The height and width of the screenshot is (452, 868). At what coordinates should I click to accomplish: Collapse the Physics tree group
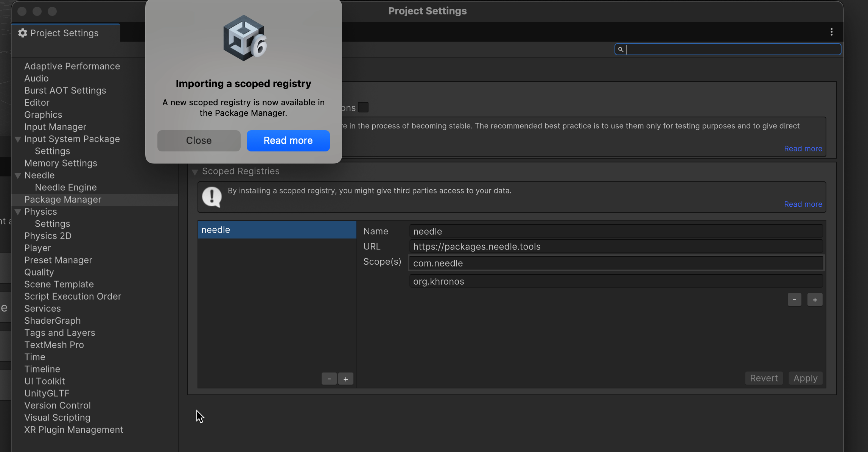click(18, 212)
